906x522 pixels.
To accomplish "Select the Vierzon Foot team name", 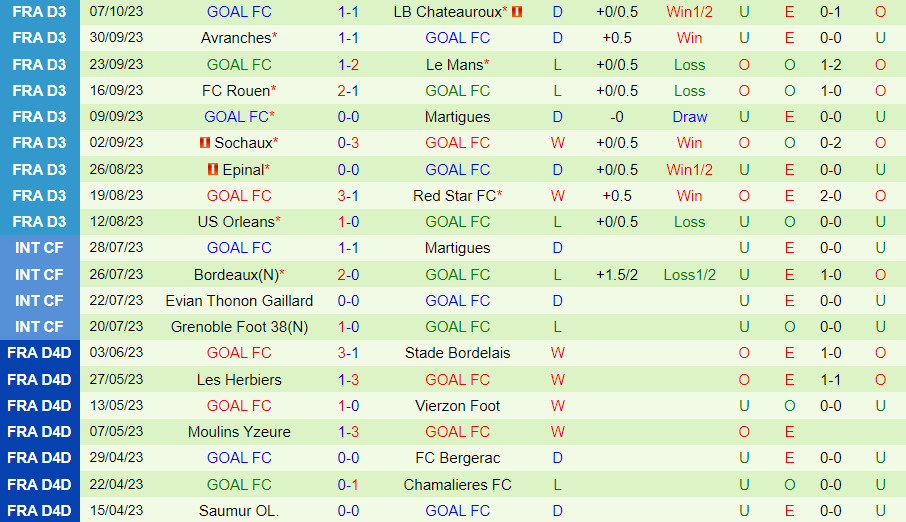I will pos(457,405).
